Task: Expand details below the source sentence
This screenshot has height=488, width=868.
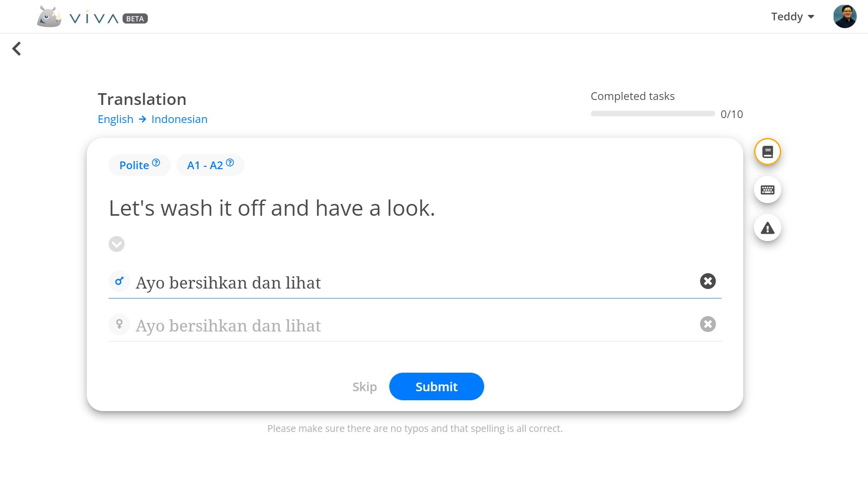Action: tap(117, 244)
